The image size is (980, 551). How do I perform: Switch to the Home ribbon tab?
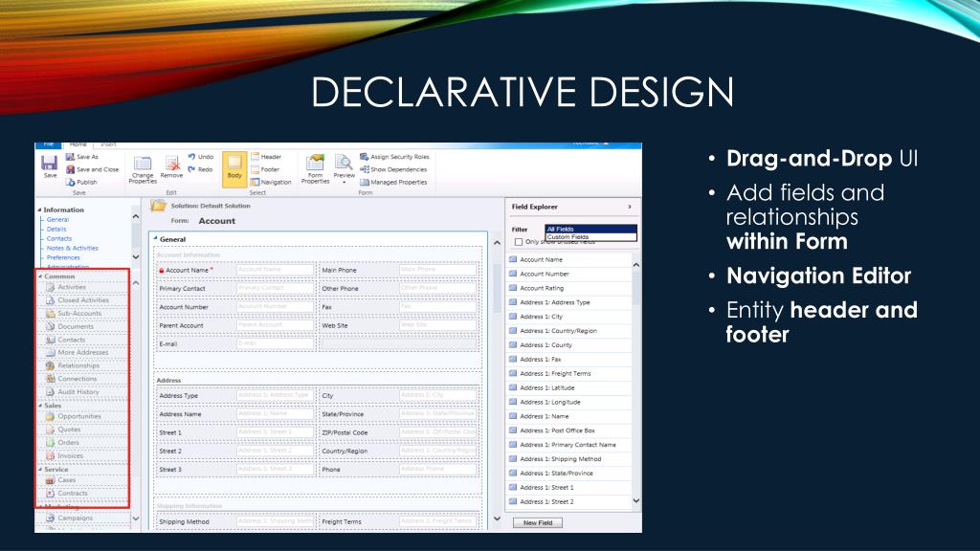78,145
